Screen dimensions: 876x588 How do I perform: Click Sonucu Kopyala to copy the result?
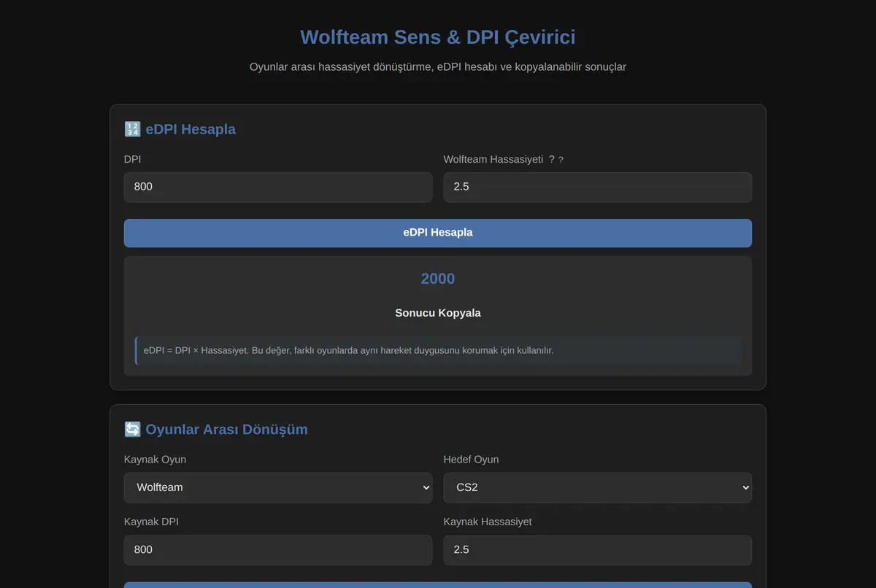click(x=438, y=313)
